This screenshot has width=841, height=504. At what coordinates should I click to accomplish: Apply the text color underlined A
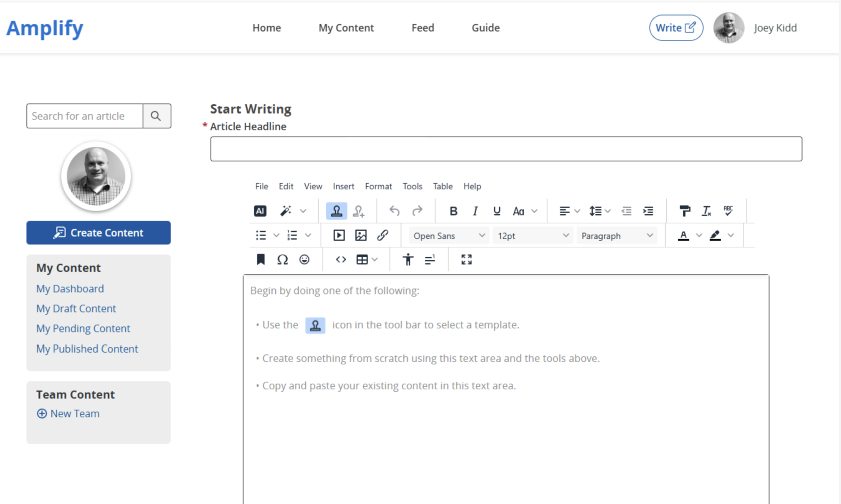683,236
